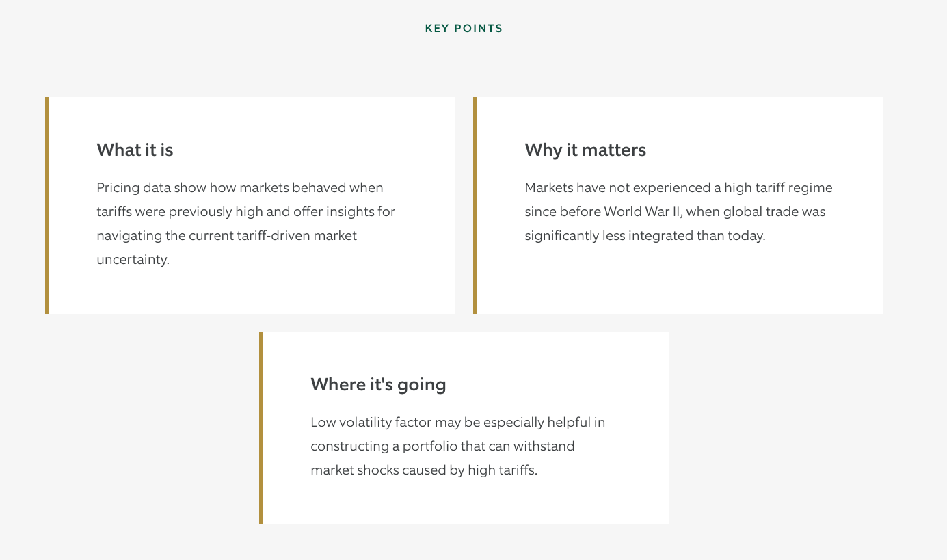Click the line "since before World War II, when global trade was"
The image size is (947, 560).
(675, 211)
